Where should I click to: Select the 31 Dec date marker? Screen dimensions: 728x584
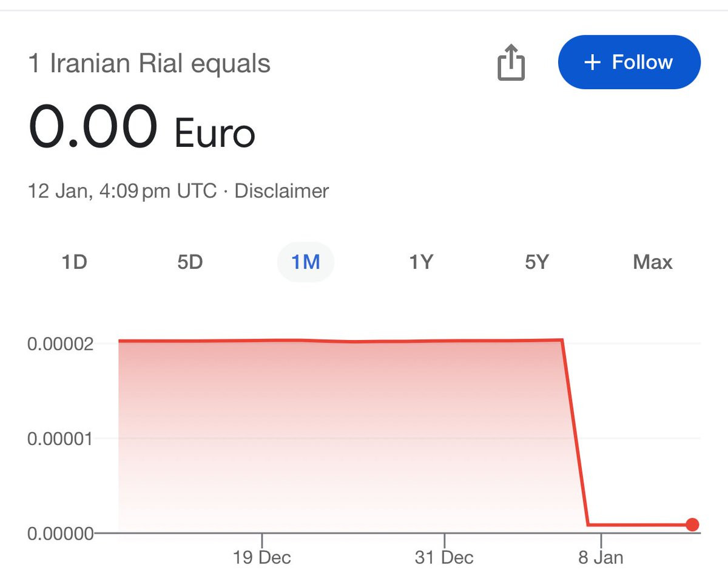click(x=444, y=557)
